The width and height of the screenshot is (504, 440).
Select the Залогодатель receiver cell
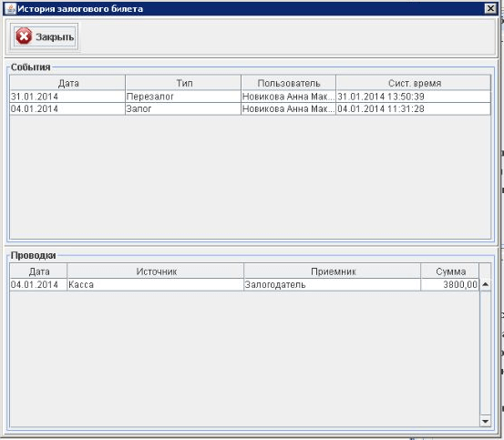point(333,285)
